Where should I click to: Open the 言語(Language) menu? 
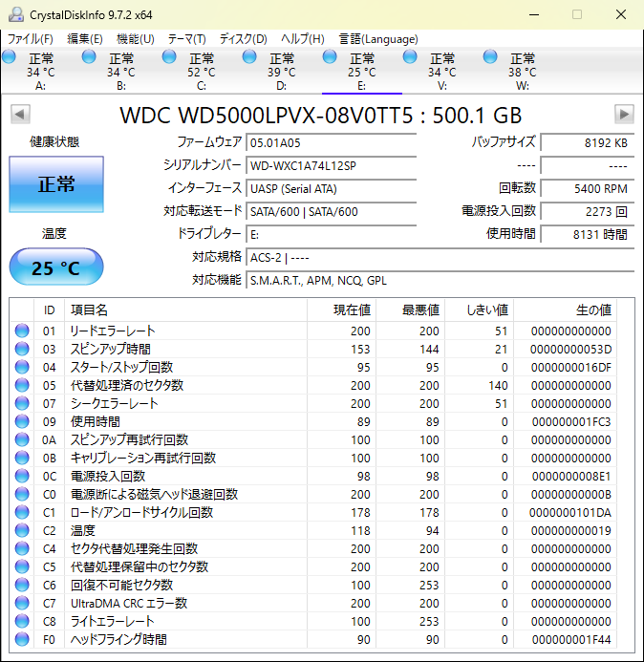[x=378, y=39]
